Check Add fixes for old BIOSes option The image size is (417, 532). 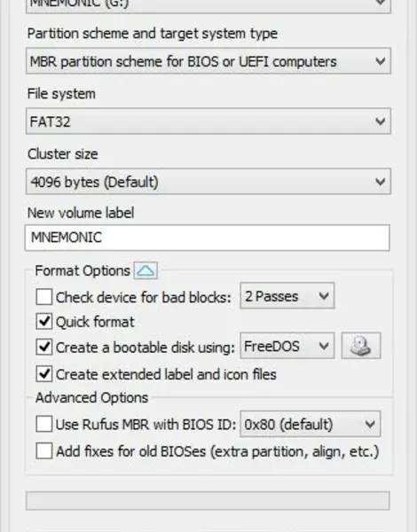[x=44, y=451]
